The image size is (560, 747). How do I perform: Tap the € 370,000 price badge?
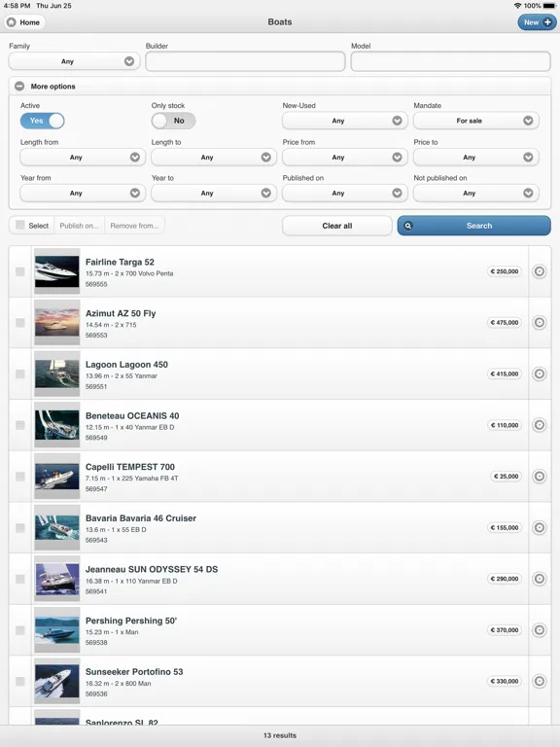click(x=505, y=630)
